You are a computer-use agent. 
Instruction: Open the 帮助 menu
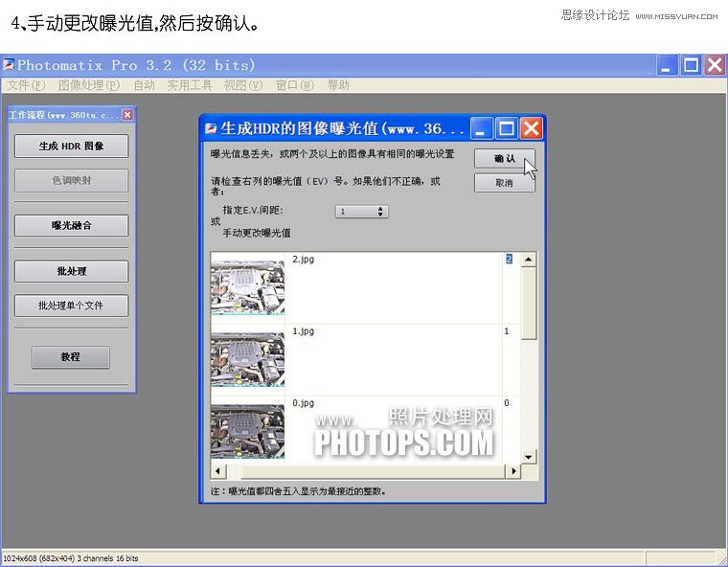(338, 85)
